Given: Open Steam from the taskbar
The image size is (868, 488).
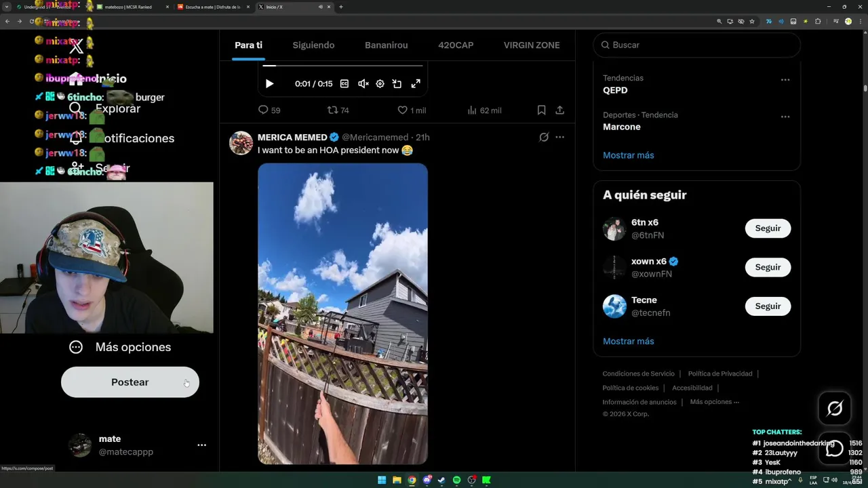Looking at the screenshot, I should [441, 480].
